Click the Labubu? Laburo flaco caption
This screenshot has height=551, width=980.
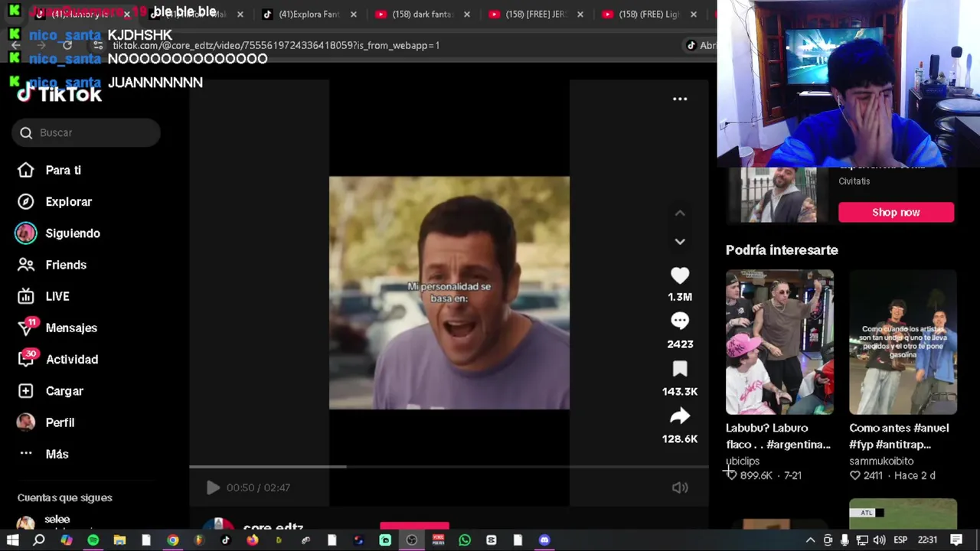pyautogui.click(x=778, y=436)
